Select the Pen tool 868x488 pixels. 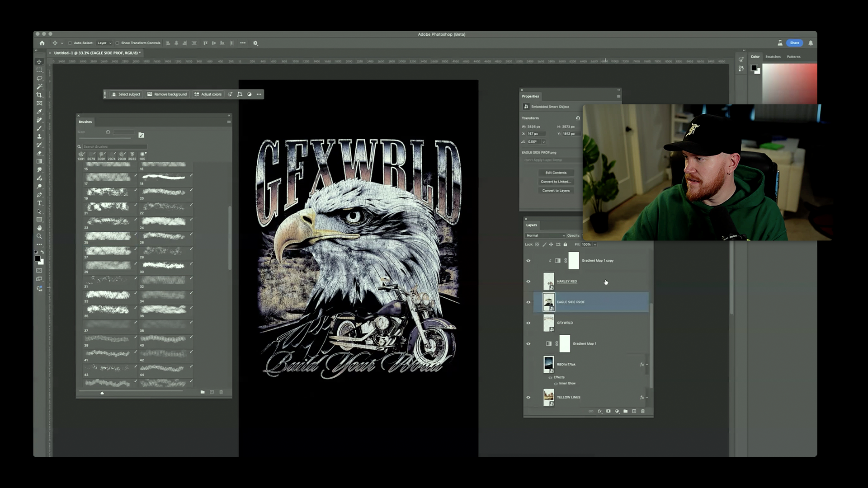(39, 195)
